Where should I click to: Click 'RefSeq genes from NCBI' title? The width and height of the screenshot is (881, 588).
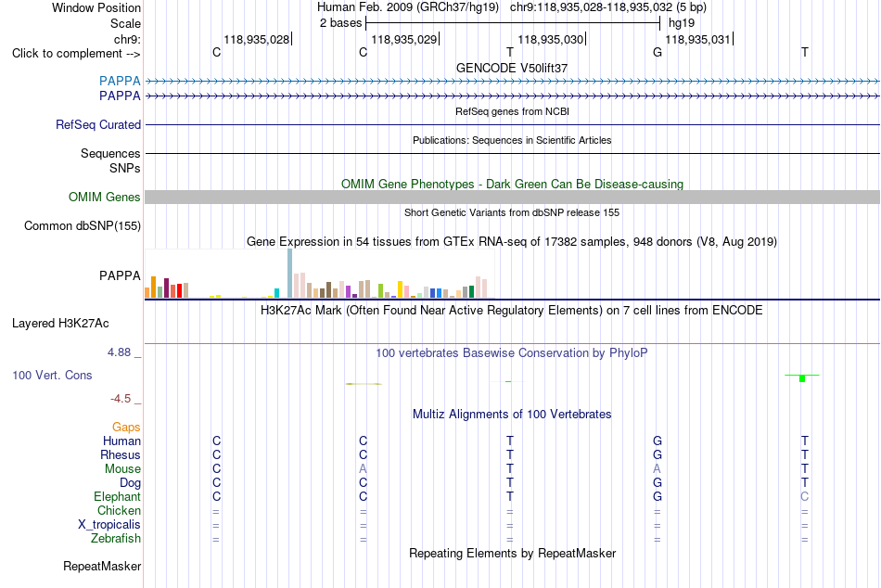pos(513,111)
